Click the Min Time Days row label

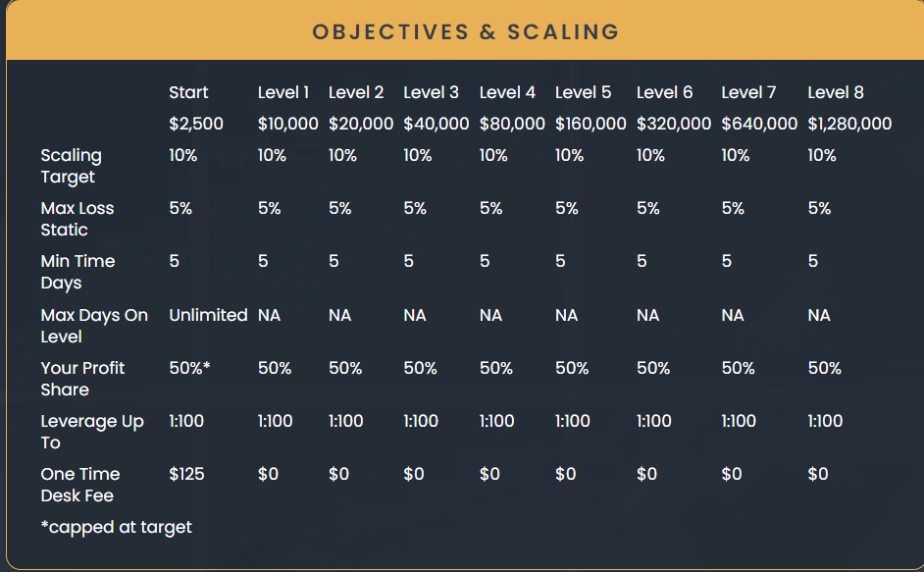tap(77, 272)
